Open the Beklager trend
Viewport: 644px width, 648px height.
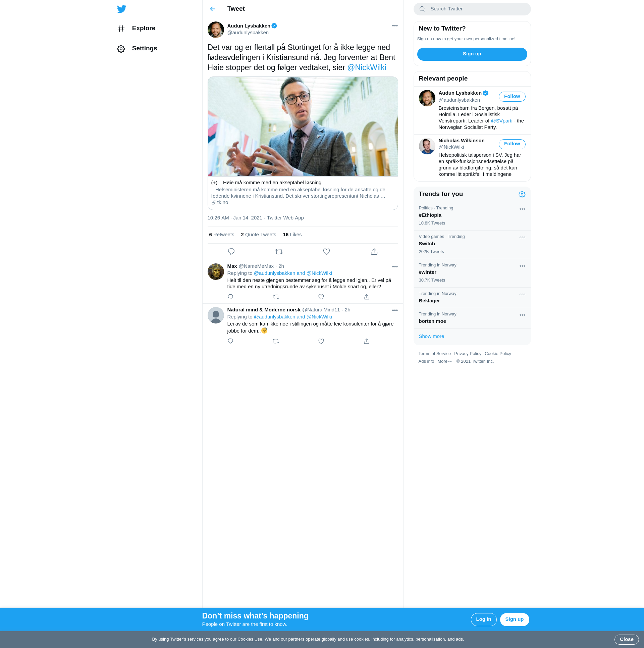472,298
